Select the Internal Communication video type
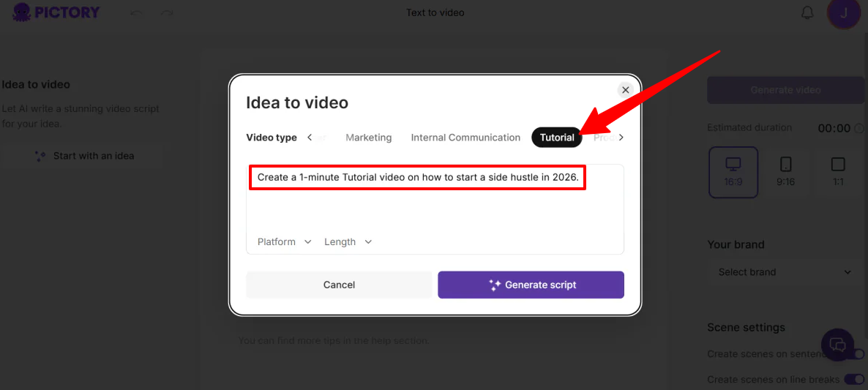 465,137
